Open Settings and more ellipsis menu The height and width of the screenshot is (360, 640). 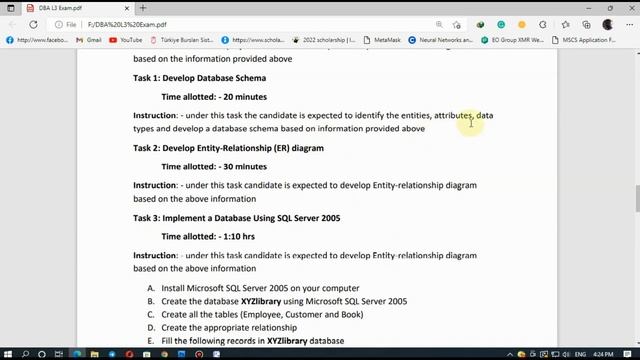coord(630,24)
